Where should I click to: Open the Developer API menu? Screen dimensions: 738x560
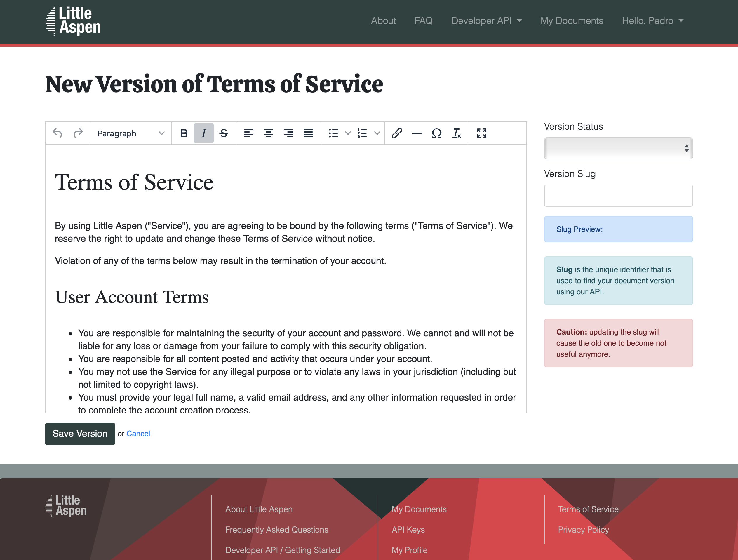point(486,21)
